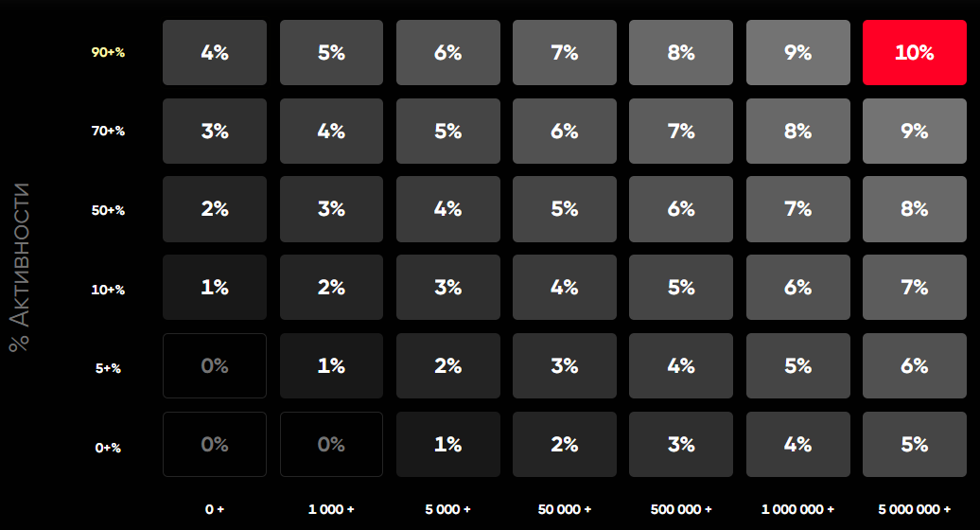The image size is (980, 530).
Task: Click the 1% cell in the 10+% row
Action: [x=215, y=288]
